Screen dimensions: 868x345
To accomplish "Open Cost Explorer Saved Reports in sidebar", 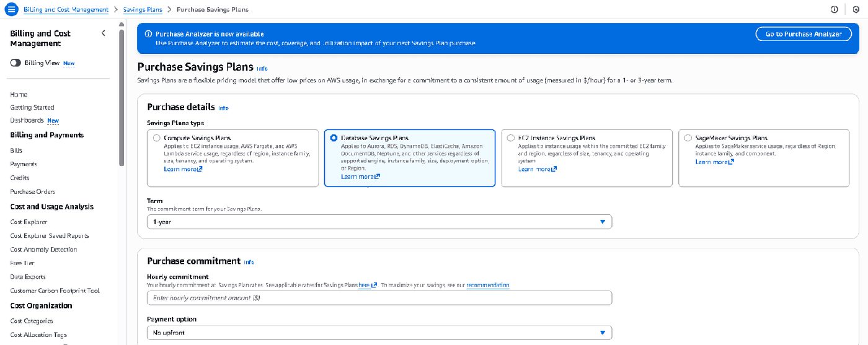I will click(x=50, y=235).
